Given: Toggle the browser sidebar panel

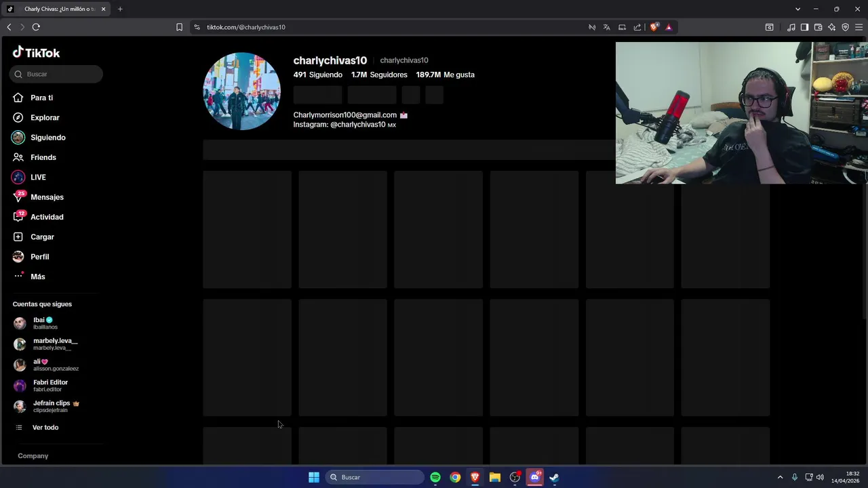Looking at the screenshot, I should 804,27.
